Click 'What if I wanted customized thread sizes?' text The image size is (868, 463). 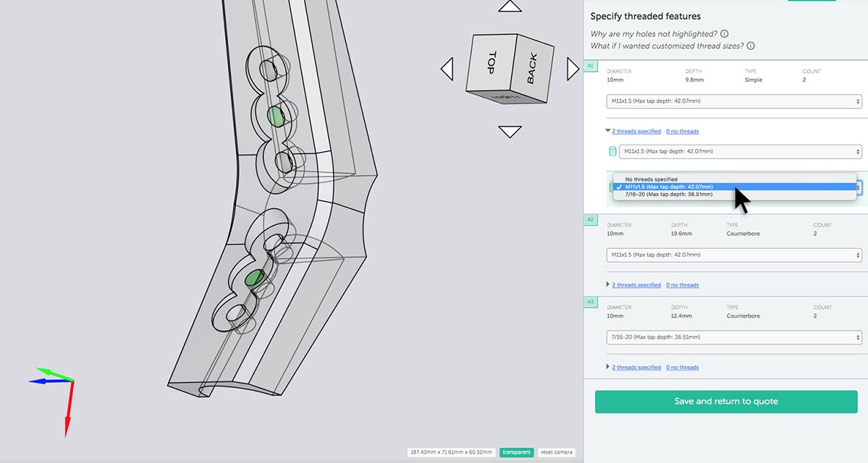click(x=667, y=46)
